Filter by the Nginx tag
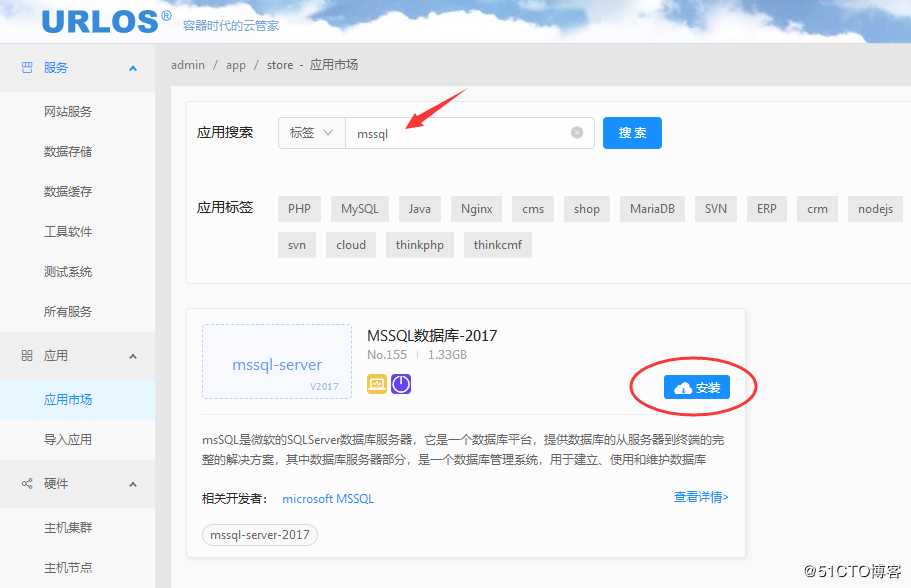Screen dimensions: 911x588 tap(476, 209)
